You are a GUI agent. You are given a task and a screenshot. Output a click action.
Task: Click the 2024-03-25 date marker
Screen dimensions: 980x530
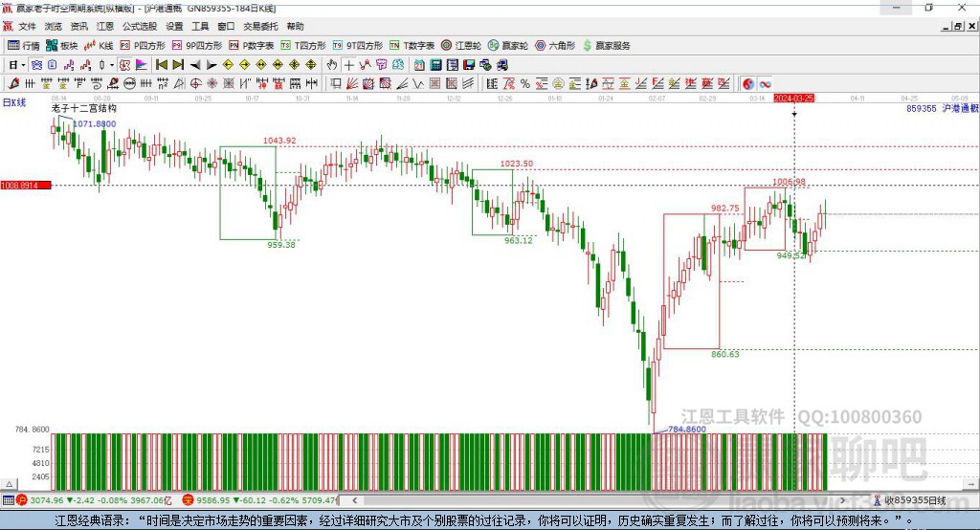point(793,99)
